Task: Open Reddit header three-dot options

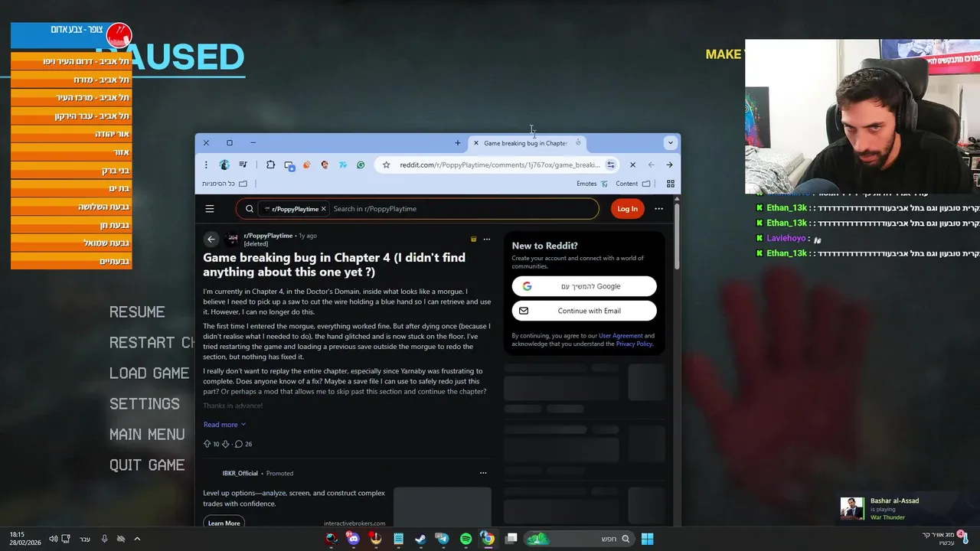Action: click(658, 209)
